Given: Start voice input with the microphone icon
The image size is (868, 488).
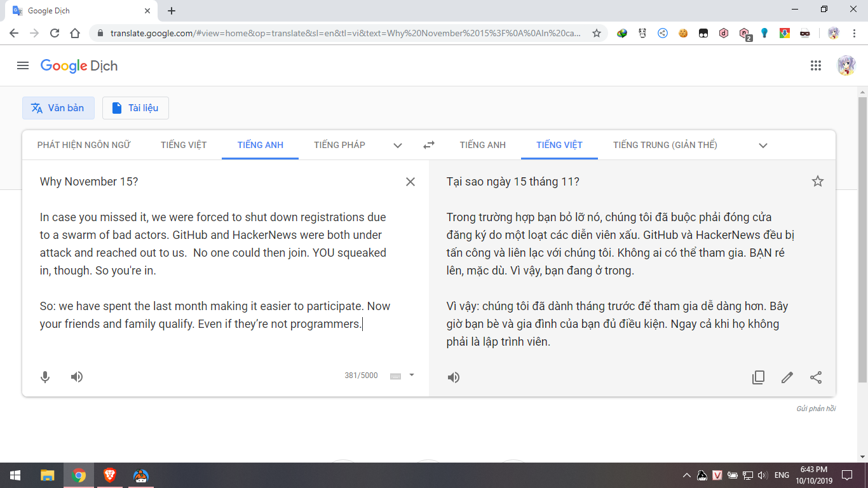Looking at the screenshot, I should point(45,377).
